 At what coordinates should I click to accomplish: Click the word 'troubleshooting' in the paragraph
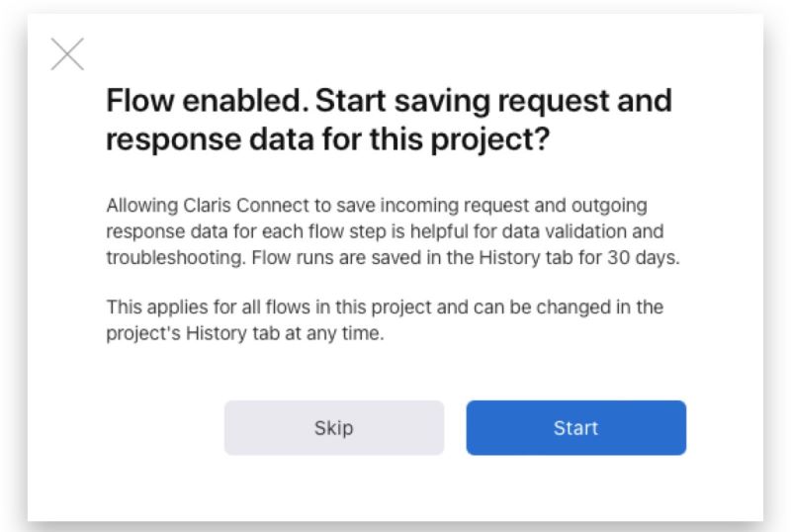(x=175, y=258)
